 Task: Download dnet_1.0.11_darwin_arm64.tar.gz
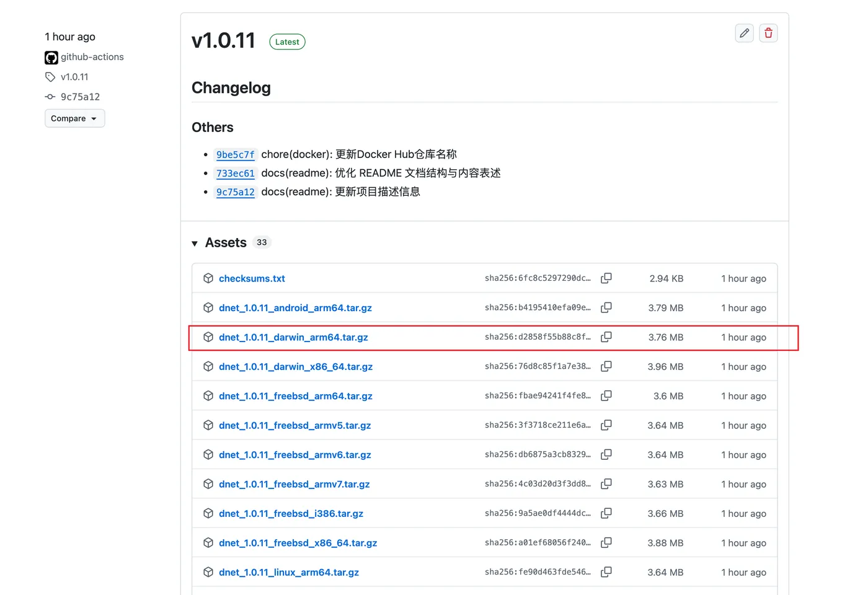click(x=293, y=337)
